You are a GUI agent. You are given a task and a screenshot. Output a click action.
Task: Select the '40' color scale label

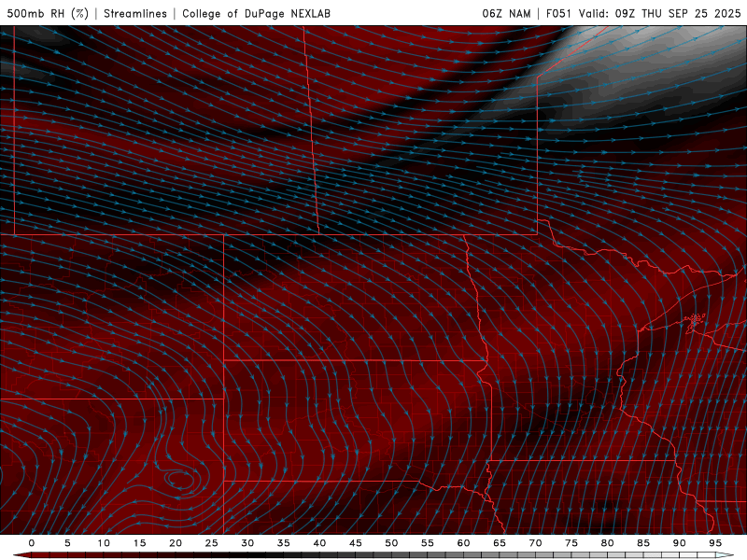(319, 543)
